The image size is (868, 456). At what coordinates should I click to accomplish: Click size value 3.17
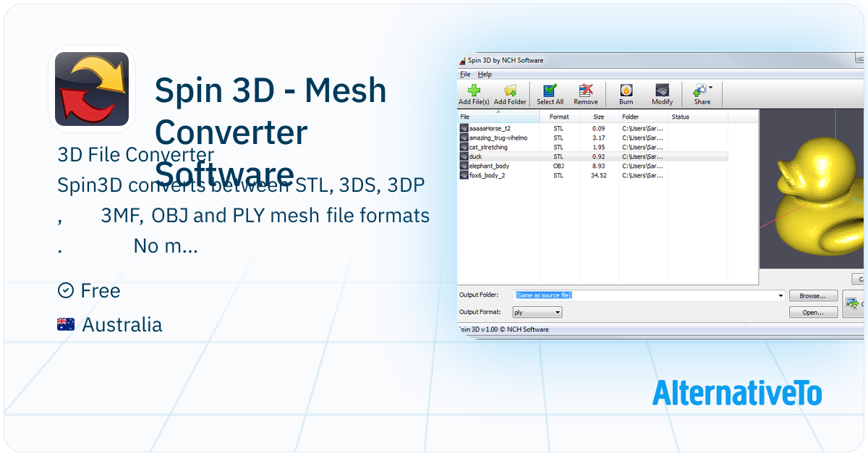coord(599,138)
